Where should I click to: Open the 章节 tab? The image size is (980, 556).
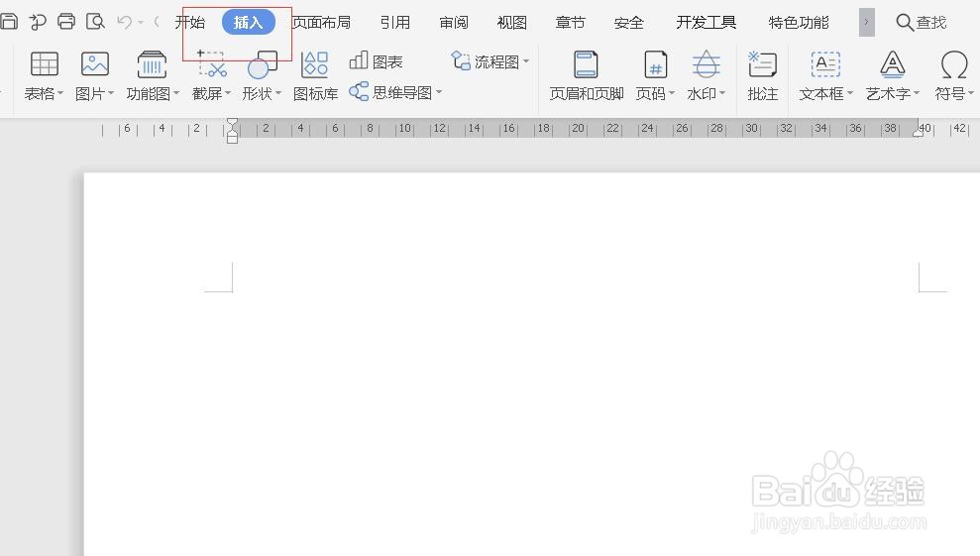tap(571, 23)
